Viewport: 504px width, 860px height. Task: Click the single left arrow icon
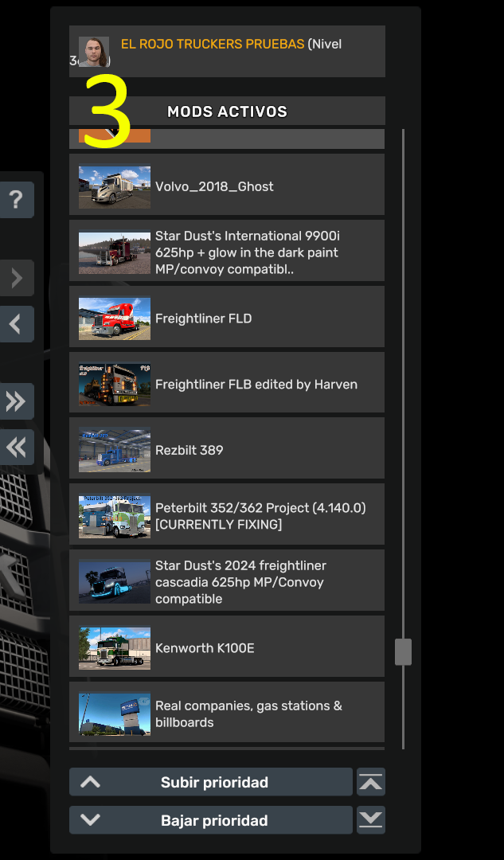(16, 324)
